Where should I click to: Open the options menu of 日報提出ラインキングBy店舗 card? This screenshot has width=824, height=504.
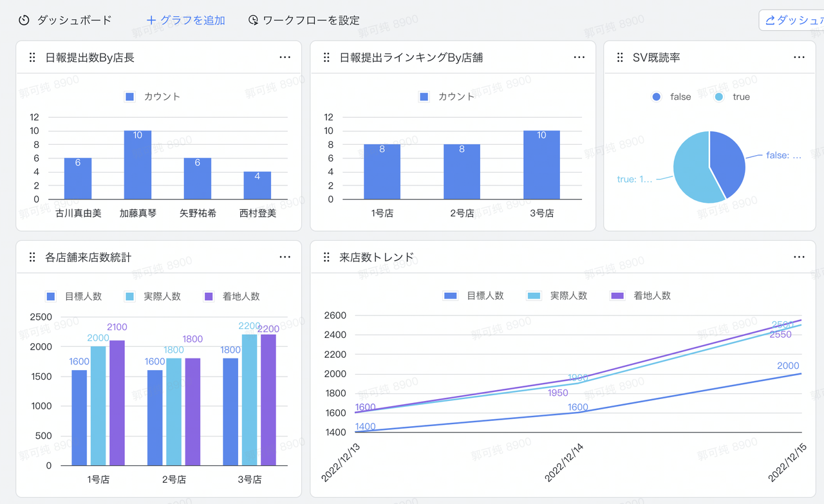(579, 57)
